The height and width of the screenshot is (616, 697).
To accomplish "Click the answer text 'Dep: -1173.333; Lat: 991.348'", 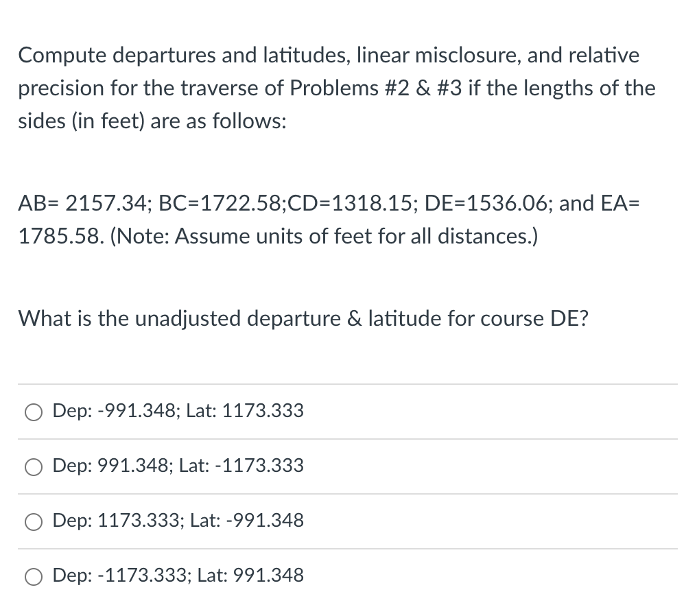I will 178,576.
